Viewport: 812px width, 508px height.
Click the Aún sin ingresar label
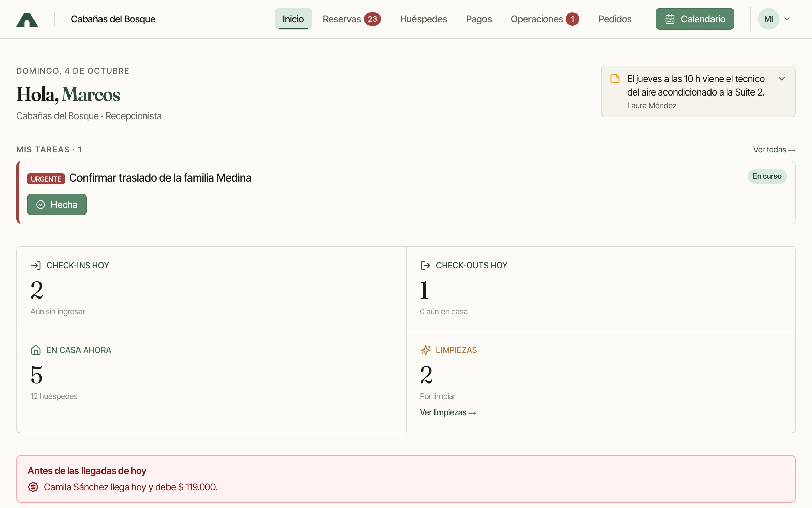58,312
